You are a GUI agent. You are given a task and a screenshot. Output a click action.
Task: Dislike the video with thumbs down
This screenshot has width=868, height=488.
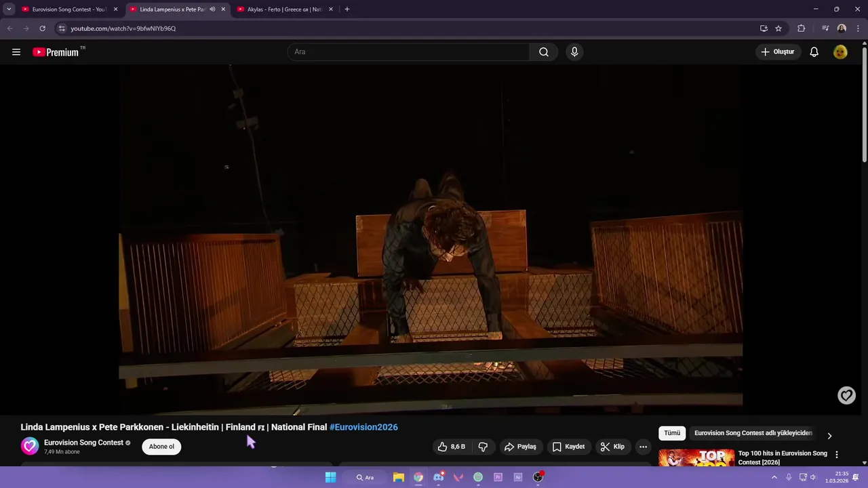click(483, 447)
